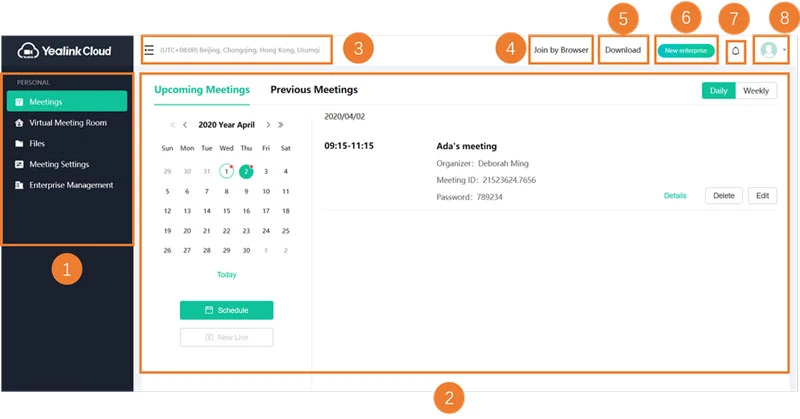Switch to Weekly view
800x419 pixels.
[755, 91]
